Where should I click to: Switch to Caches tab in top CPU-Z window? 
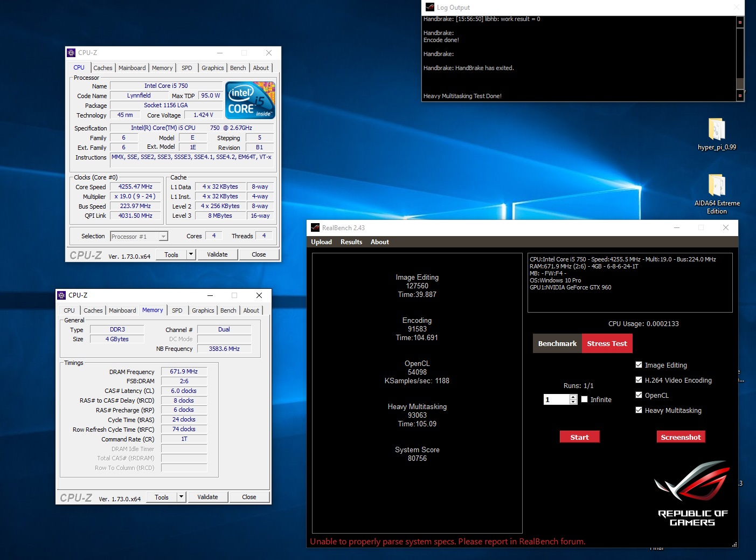(103, 68)
